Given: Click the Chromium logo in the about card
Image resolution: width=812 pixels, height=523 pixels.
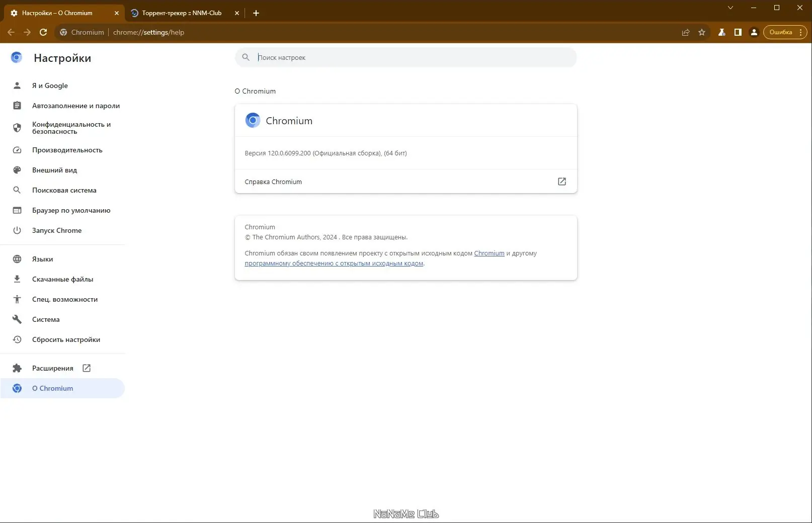Looking at the screenshot, I should click(x=253, y=121).
